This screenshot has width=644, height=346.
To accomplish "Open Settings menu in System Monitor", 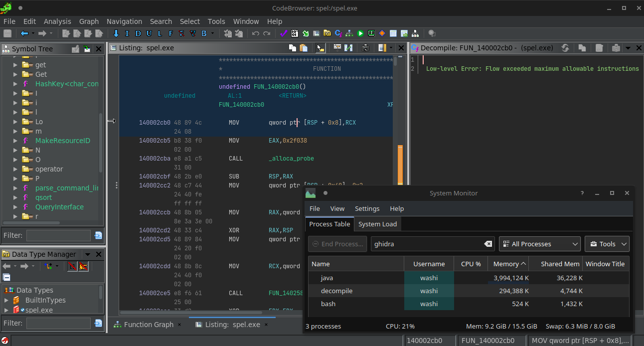I will (367, 208).
